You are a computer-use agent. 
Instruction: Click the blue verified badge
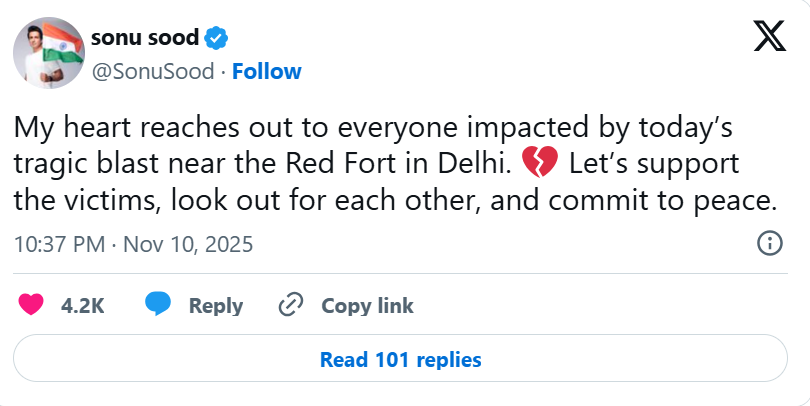(217, 40)
